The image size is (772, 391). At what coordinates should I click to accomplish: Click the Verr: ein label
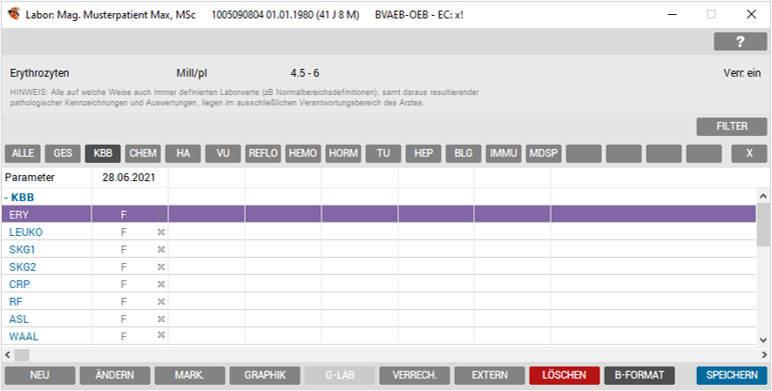click(742, 73)
